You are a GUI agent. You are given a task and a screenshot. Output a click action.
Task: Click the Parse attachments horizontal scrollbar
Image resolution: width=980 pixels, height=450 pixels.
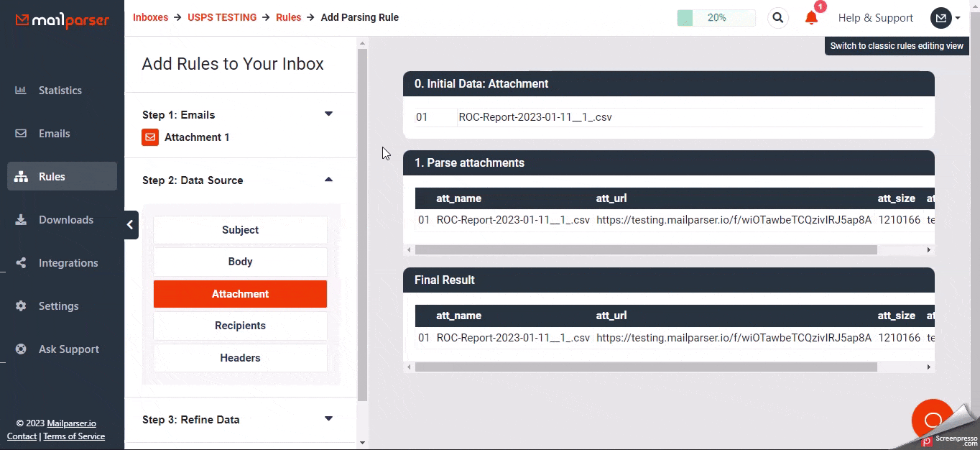pyautogui.click(x=645, y=250)
